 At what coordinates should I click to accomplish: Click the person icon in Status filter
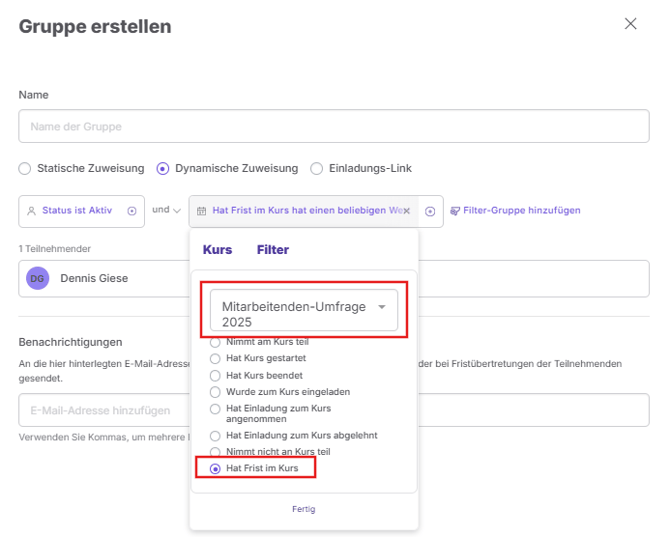click(x=31, y=211)
